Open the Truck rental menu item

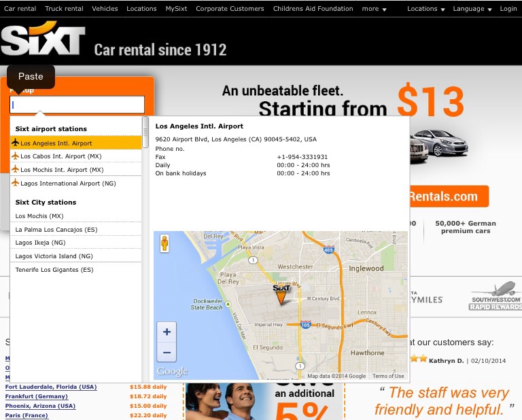tap(64, 9)
